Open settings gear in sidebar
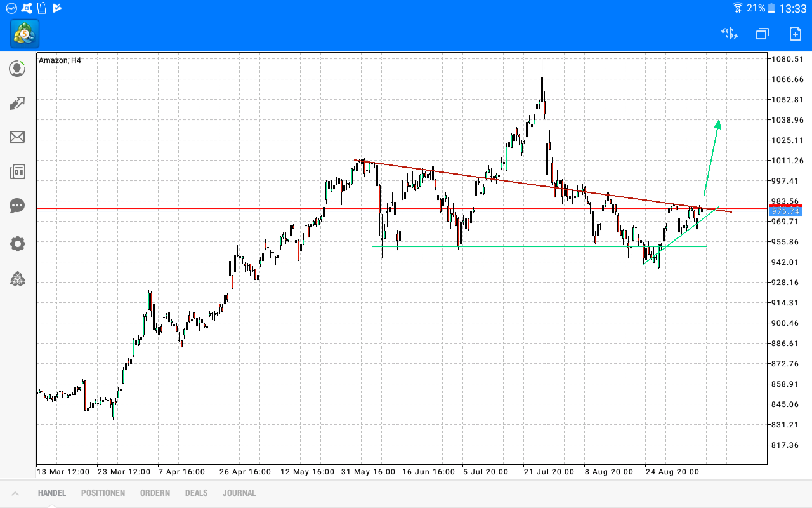This screenshot has height=508, width=812. (x=17, y=244)
